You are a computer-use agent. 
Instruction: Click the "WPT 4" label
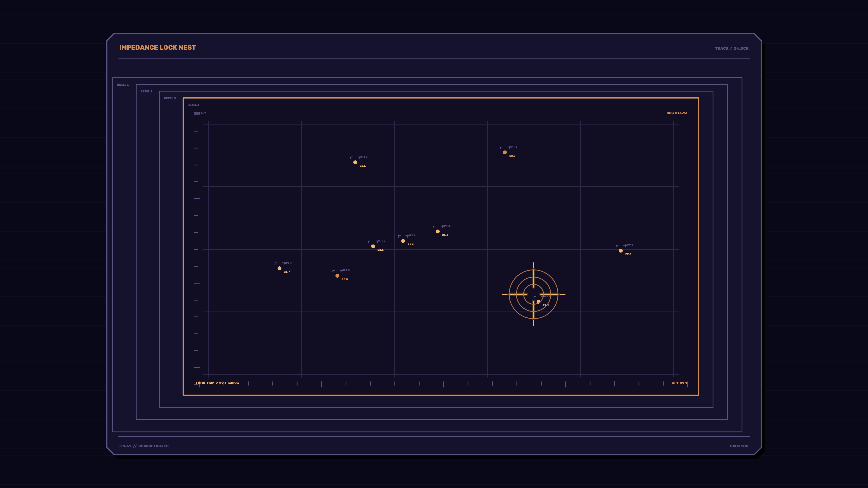click(446, 226)
